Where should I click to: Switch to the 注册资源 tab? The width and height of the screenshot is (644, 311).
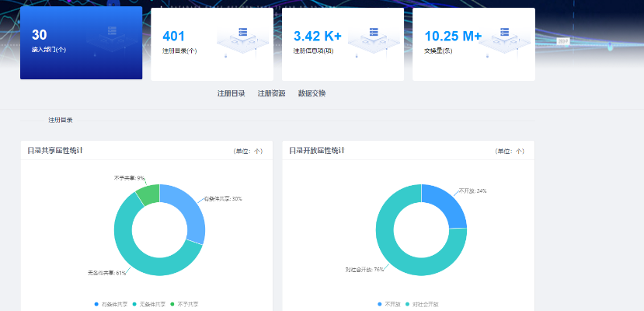click(271, 93)
